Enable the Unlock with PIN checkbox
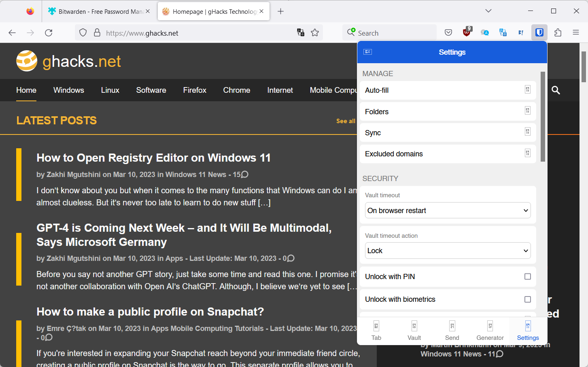This screenshot has width=588, height=367. pyautogui.click(x=527, y=277)
